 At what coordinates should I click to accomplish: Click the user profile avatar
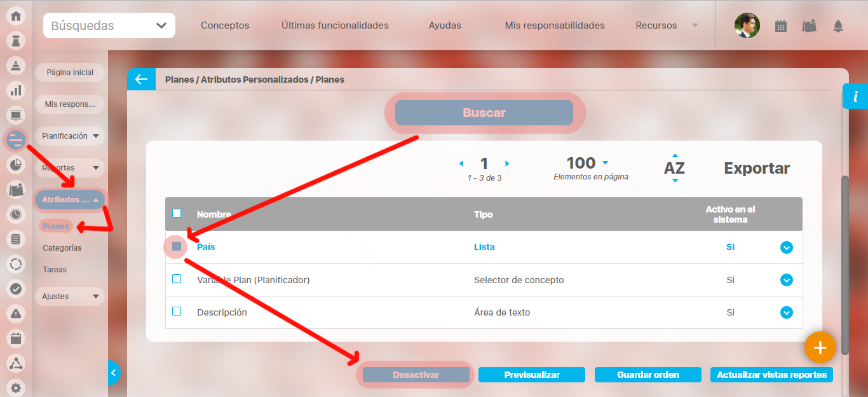747,26
